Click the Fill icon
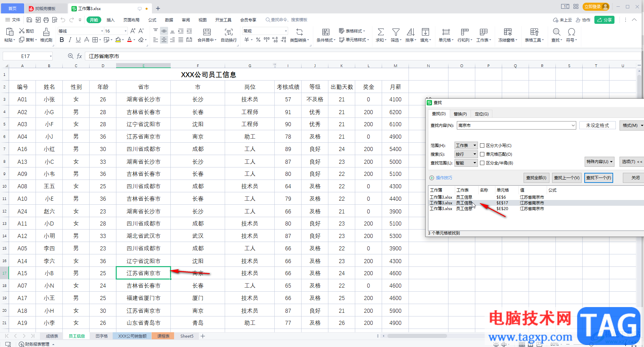 pos(425,32)
